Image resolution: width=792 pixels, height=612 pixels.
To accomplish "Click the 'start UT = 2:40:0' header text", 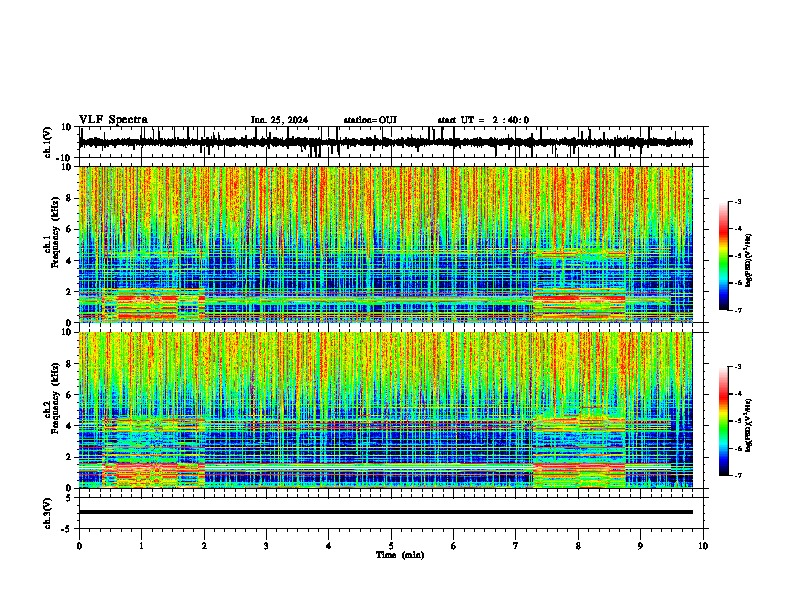I will click(x=483, y=120).
